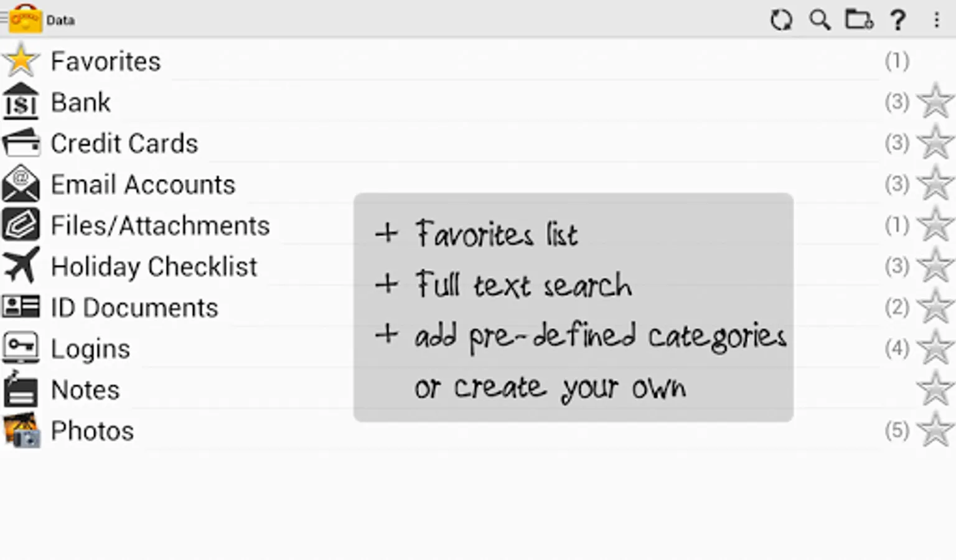Toggle favorite star for Notes
Viewport: 956px width, 560px height.
(x=935, y=389)
